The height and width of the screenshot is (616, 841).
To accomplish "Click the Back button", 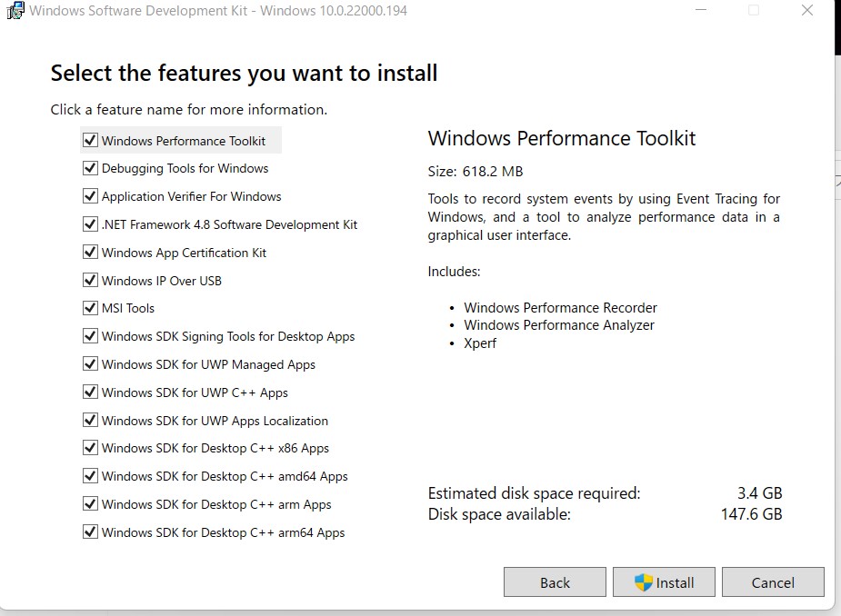I will [x=555, y=583].
